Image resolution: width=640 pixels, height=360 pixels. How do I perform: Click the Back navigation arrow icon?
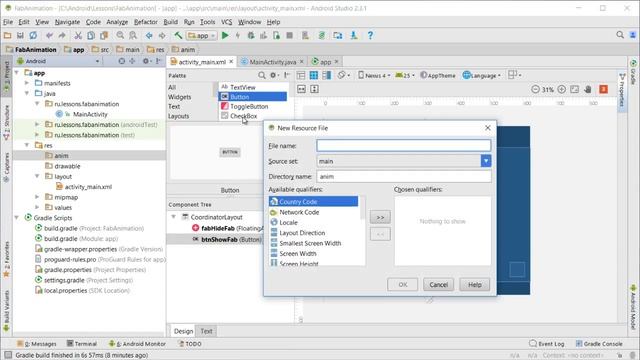pyautogui.click(x=149, y=36)
